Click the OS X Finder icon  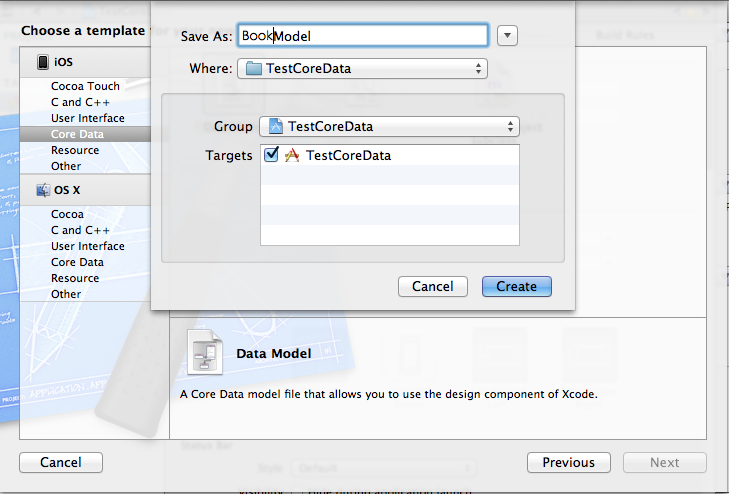[43, 190]
